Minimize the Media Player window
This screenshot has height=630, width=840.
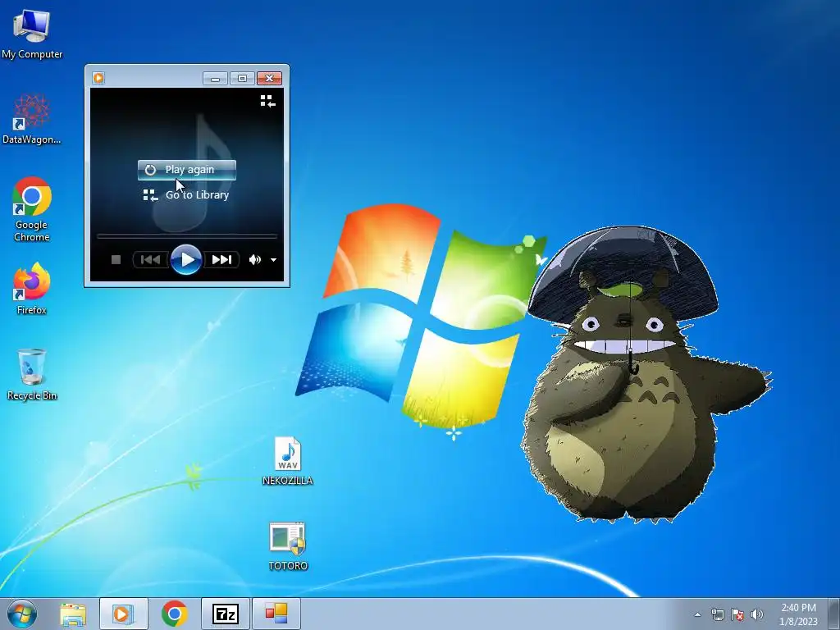pos(215,79)
